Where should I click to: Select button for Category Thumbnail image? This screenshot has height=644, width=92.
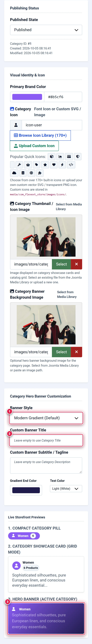pyautogui.click(x=61, y=264)
